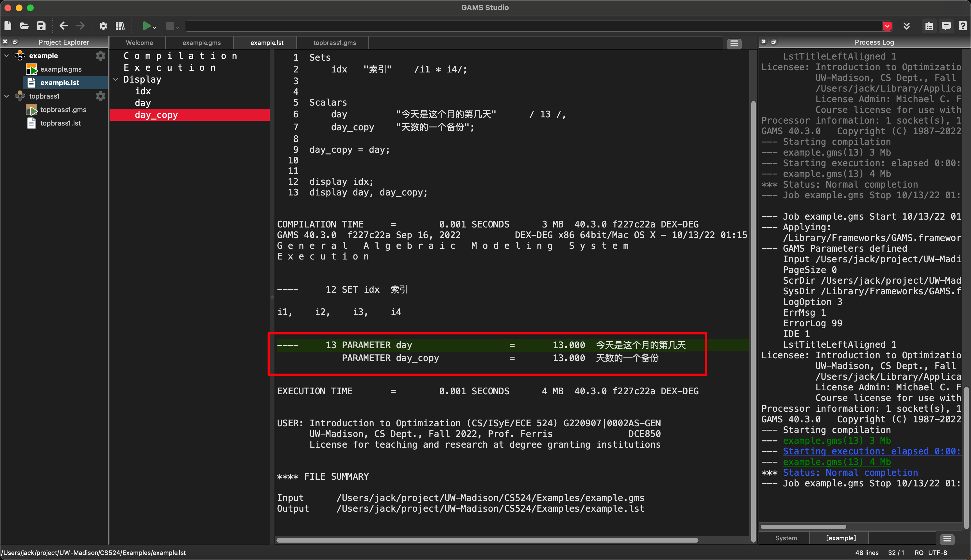Click the 'RO' read-only indicator in status bar
Image resolution: width=971 pixels, height=560 pixels.
click(919, 553)
